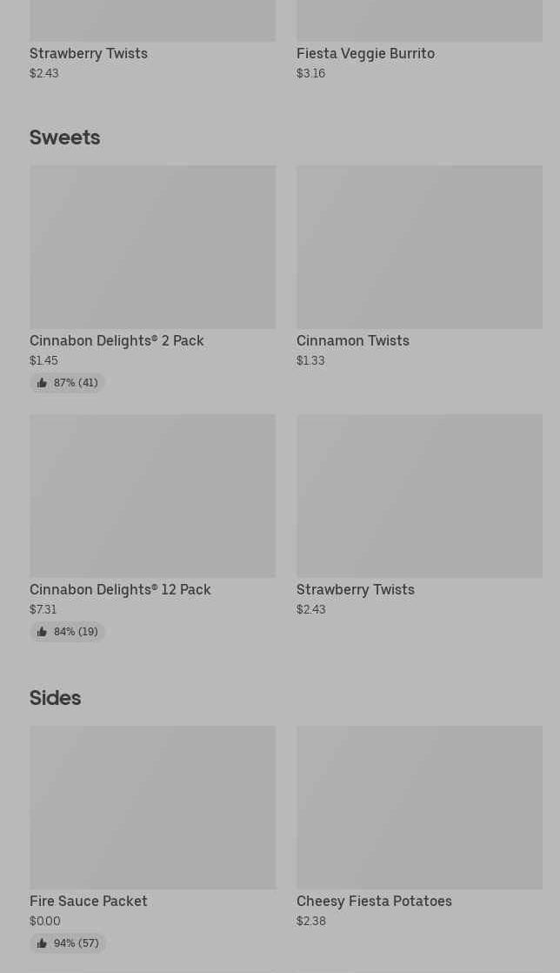The image size is (560, 973).
Task: Click Cinnabon Delights 2 Pack name
Action: pos(117,340)
